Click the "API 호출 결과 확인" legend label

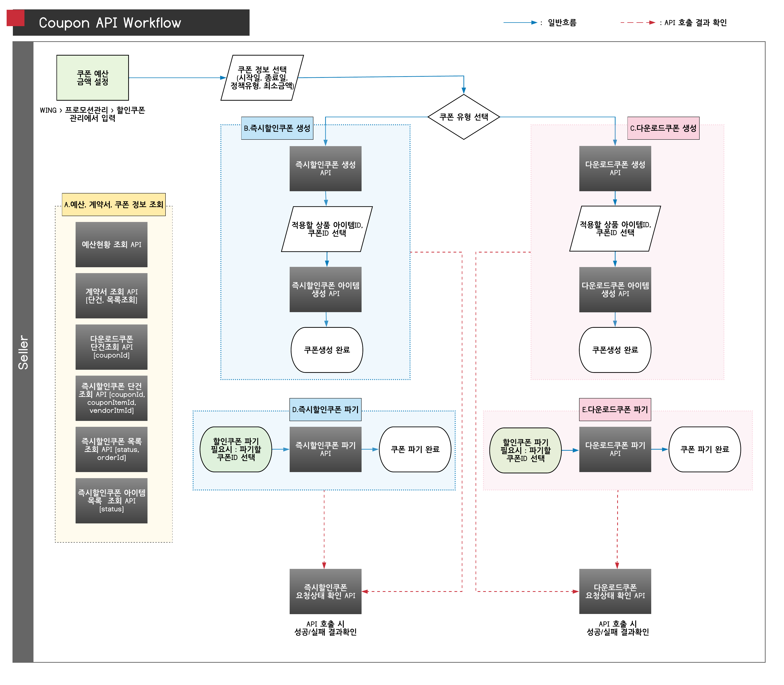pos(695,23)
